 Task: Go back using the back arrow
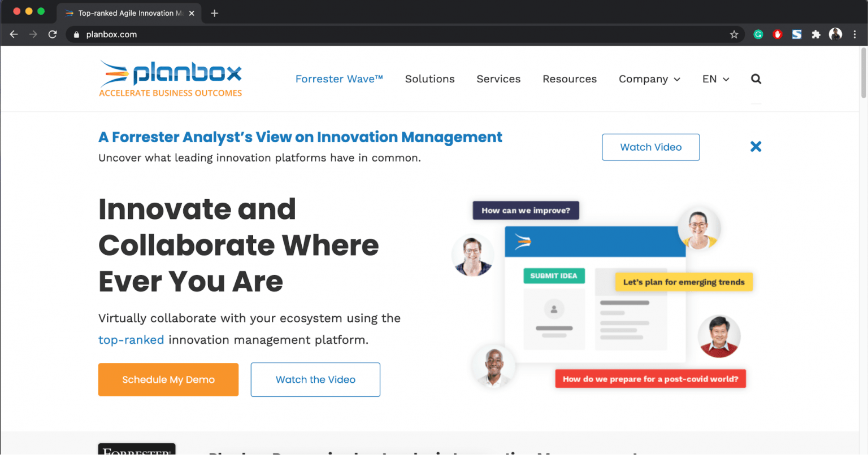point(14,34)
